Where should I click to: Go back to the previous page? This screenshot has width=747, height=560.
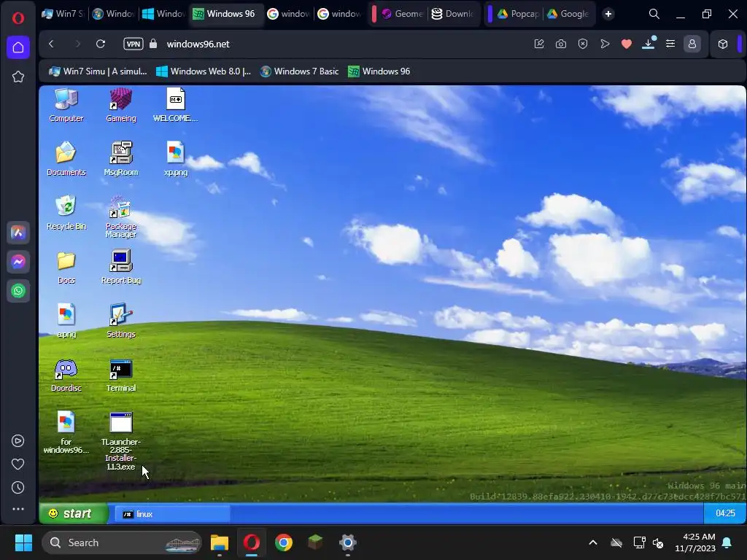click(52, 44)
